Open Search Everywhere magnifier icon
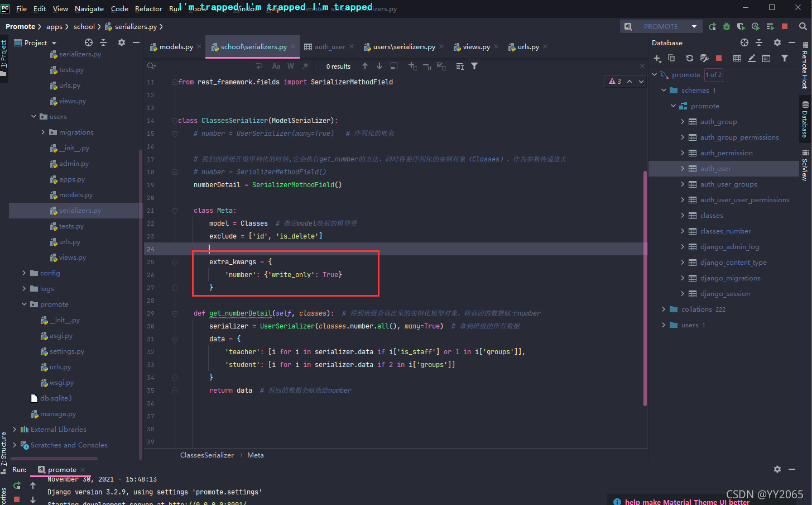This screenshot has width=812, height=505. [x=803, y=26]
